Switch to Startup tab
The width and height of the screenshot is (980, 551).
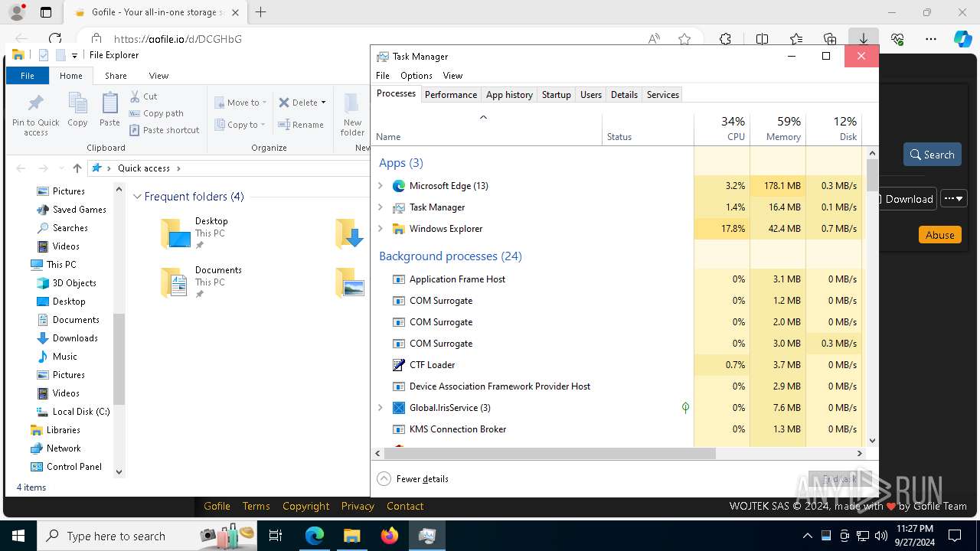557,95
